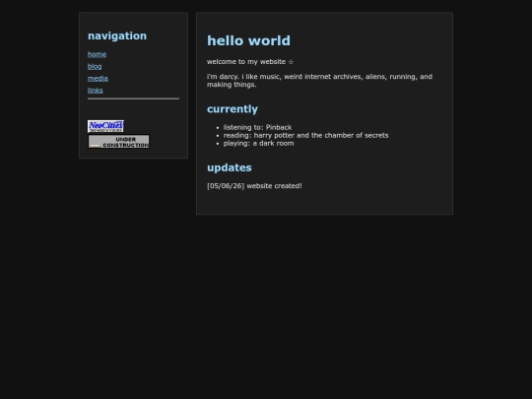
Task: Click the [05/06/26] website created entry
Action: tap(254, 186)
